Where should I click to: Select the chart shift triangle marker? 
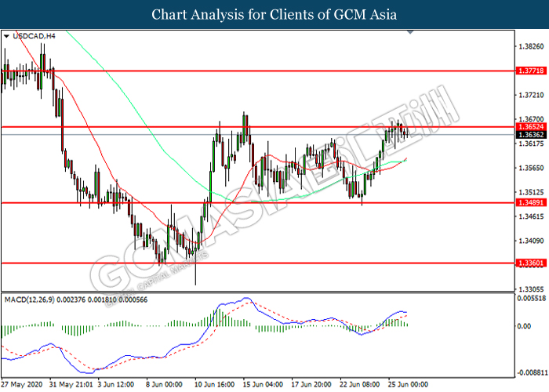pyautogui.click(x=410, y=32)
